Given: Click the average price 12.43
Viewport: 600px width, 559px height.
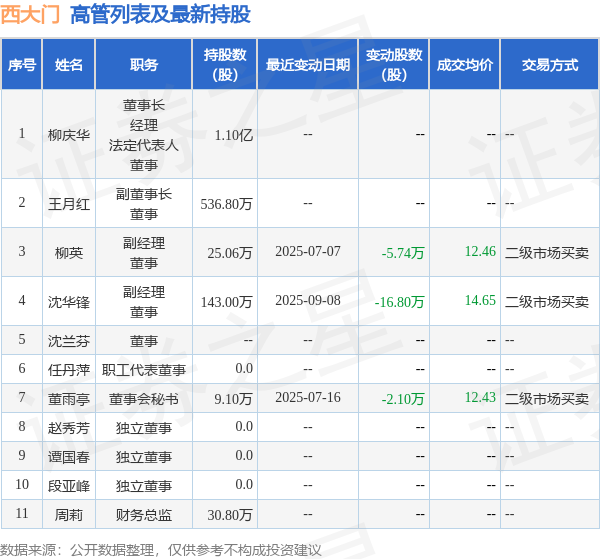Looking at the screenshot, I should pyautogui.click(x=480, y=398).
